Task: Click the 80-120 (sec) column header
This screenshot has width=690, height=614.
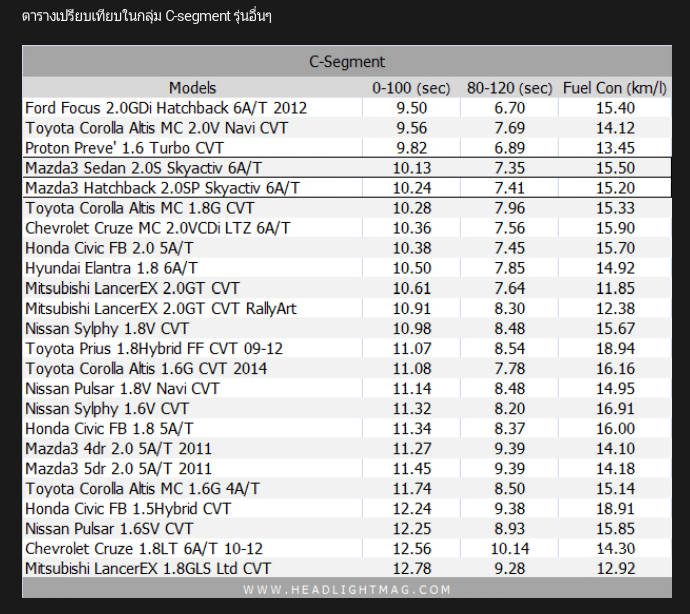Action: [510, 88]
